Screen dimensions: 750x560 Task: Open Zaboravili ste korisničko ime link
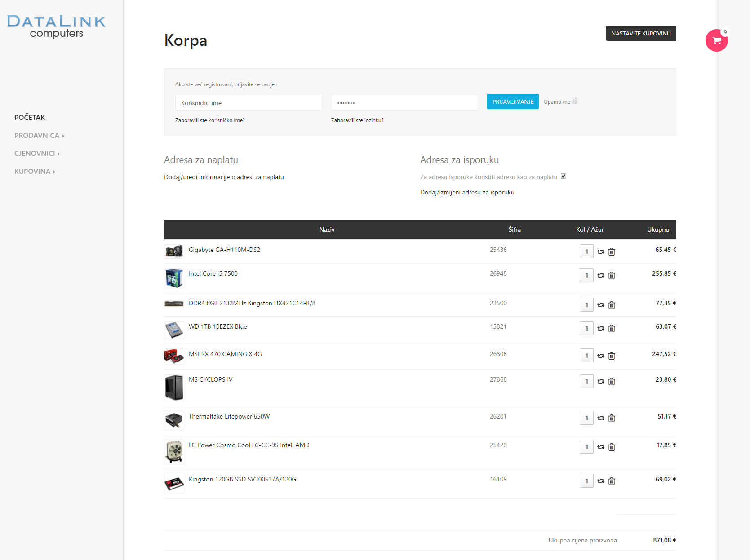pyautogui.click(x=210, y=120)
